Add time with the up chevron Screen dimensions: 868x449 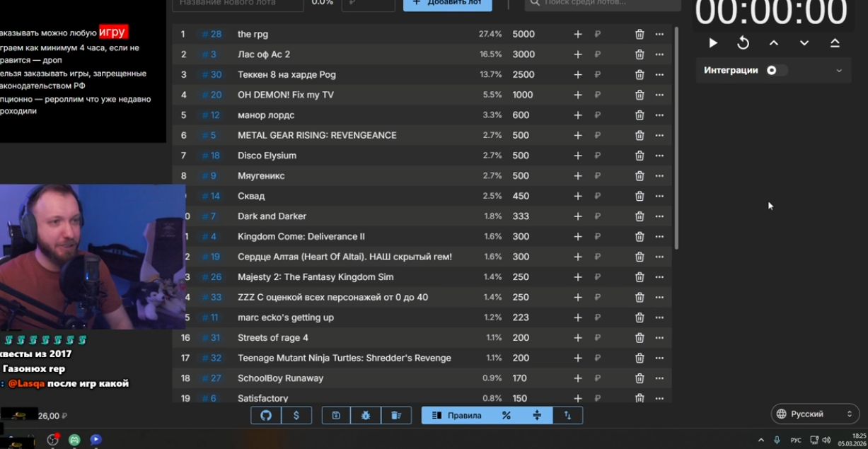tap(774, 43)
